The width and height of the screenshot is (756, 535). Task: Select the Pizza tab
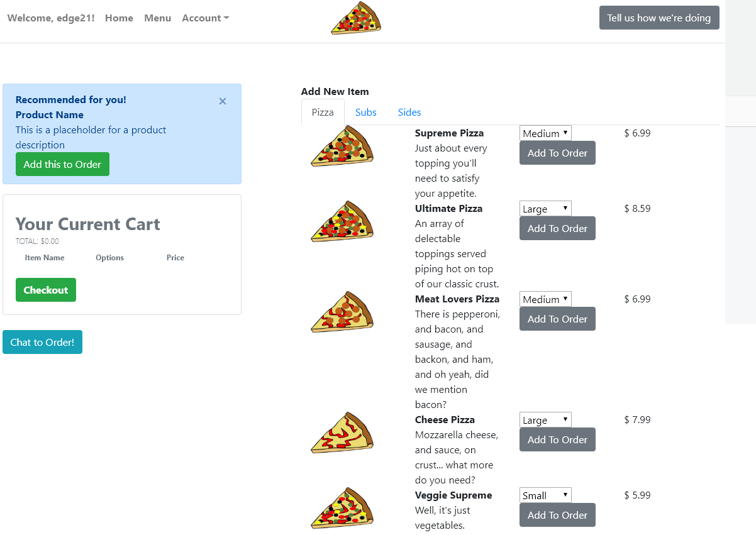(323, 113)
